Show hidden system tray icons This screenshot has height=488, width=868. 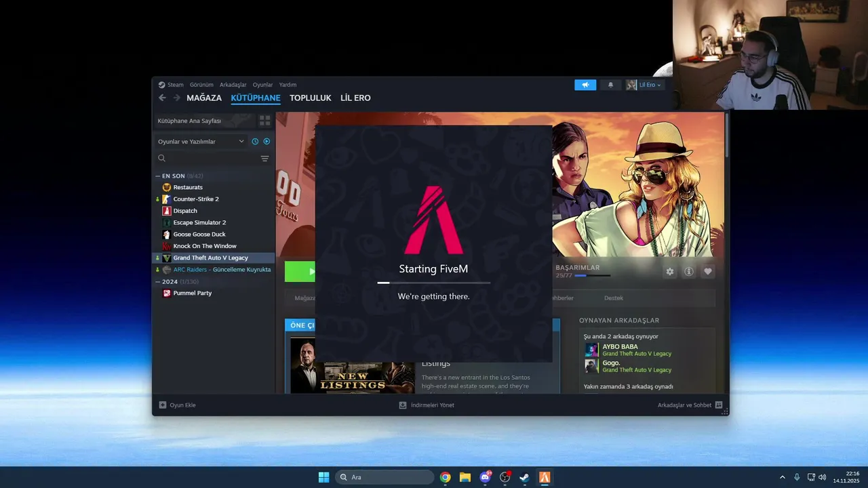[x=782, y=477]
